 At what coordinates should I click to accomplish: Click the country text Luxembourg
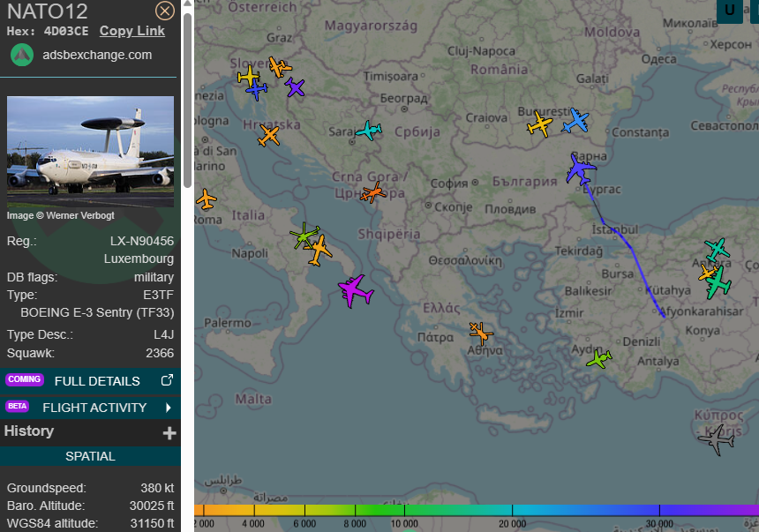[x=139, y=259]
